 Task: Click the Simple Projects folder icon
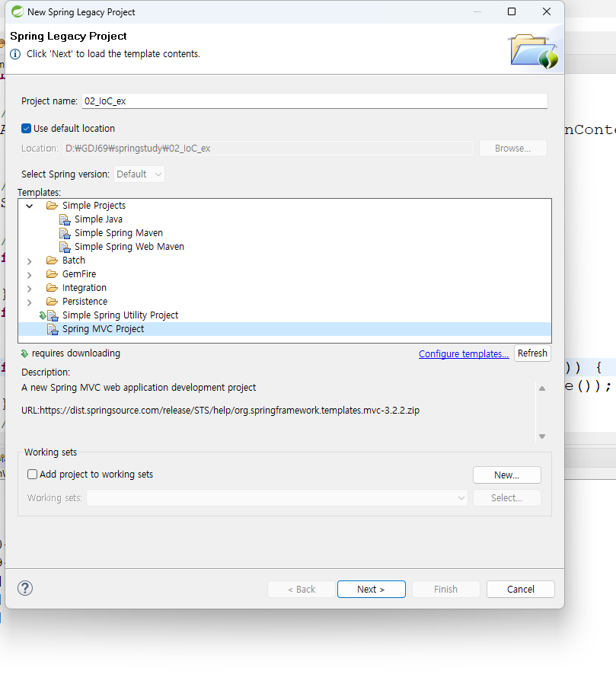pyautogui.click(x=52, y=206)
